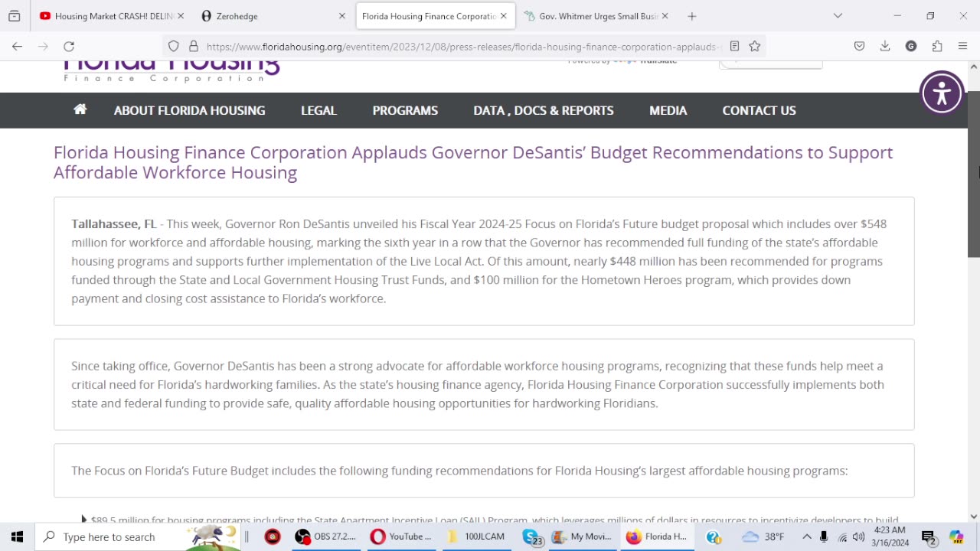
Task: Open the Extensions puzzle-piece menu
Action: [937, 46]
